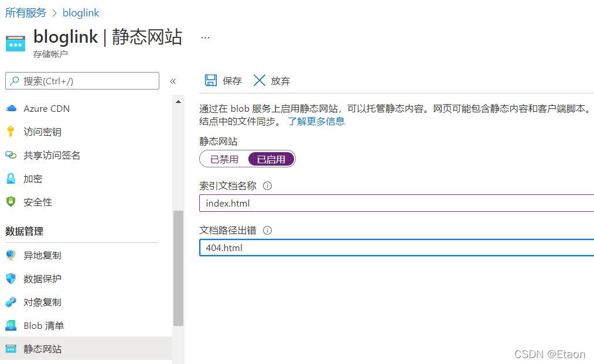Viewport: 594px width, 364px height.
Task: Click the discard X icon
Action: point(260,80)
